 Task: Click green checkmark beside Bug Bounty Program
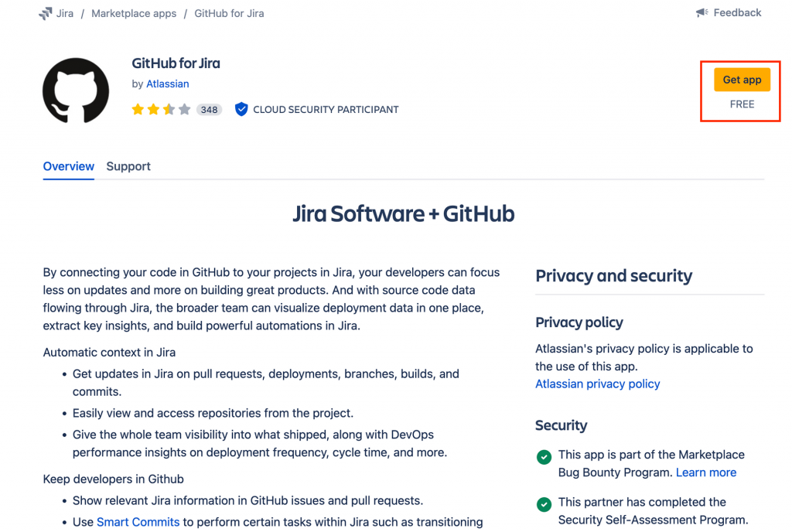pos(544,457)
